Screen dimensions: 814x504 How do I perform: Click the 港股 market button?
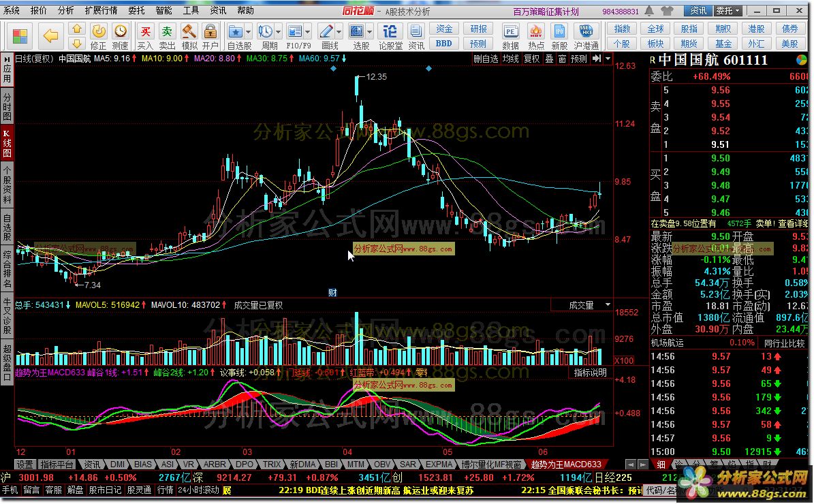pyautogui.click(x=756, y=29)
